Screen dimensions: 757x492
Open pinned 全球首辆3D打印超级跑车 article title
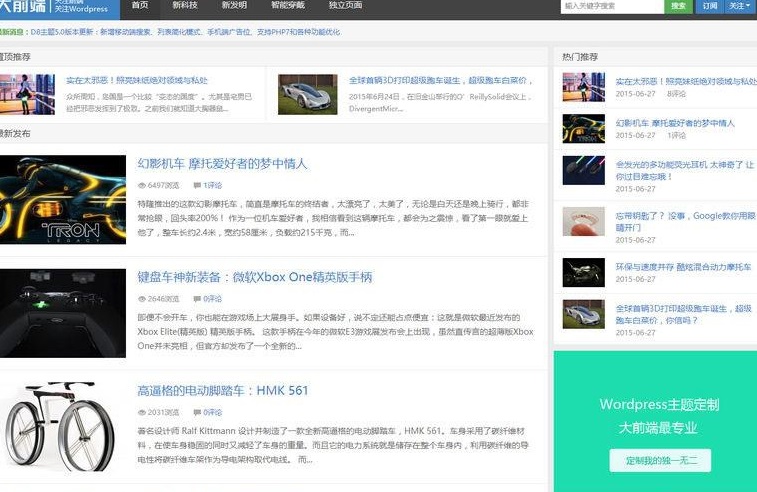tap(441, 81)
